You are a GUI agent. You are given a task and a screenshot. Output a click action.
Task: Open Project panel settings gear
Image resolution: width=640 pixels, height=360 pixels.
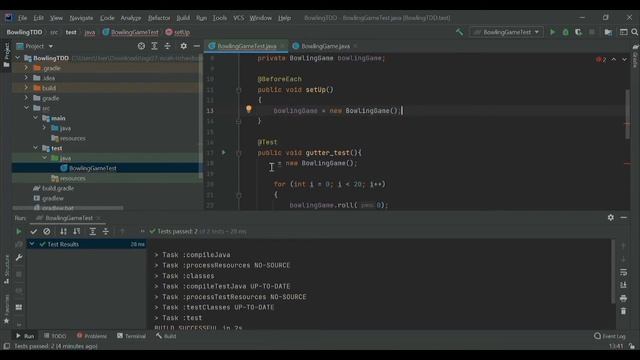click(184, 46)
